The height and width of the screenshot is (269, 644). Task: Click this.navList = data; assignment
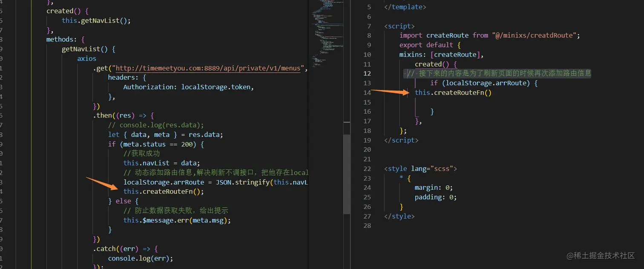tap(162, 163)
